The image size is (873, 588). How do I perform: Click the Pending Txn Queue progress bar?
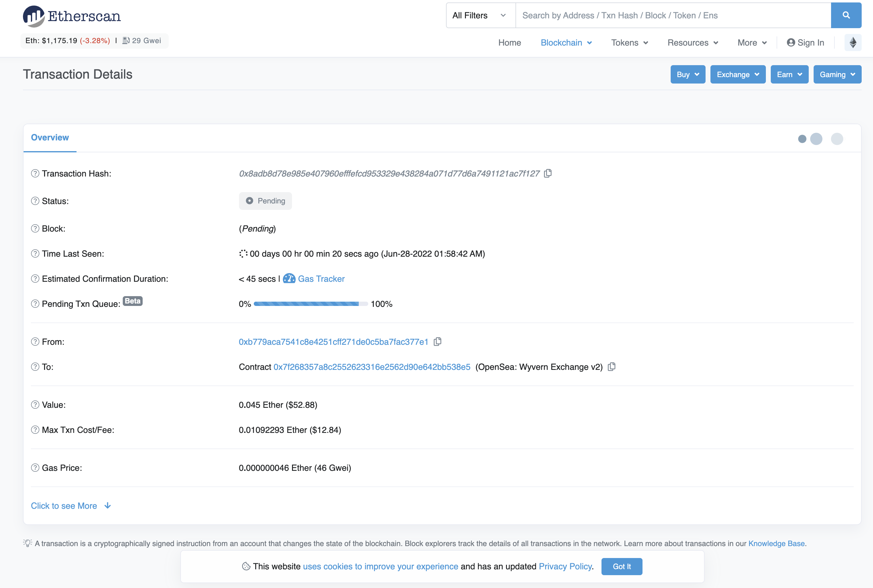point(310,304)
